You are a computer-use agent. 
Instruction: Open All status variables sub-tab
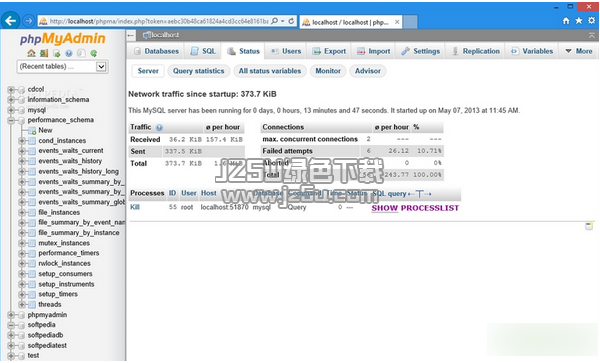click(x=270, y=71)
